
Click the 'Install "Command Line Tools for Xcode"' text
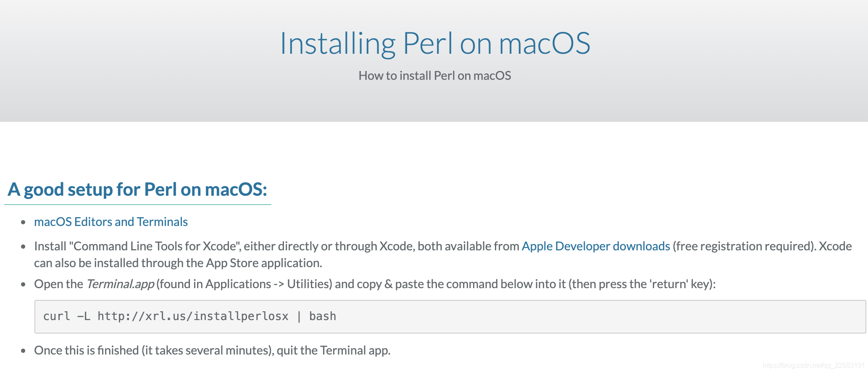(x=137, y=246)
